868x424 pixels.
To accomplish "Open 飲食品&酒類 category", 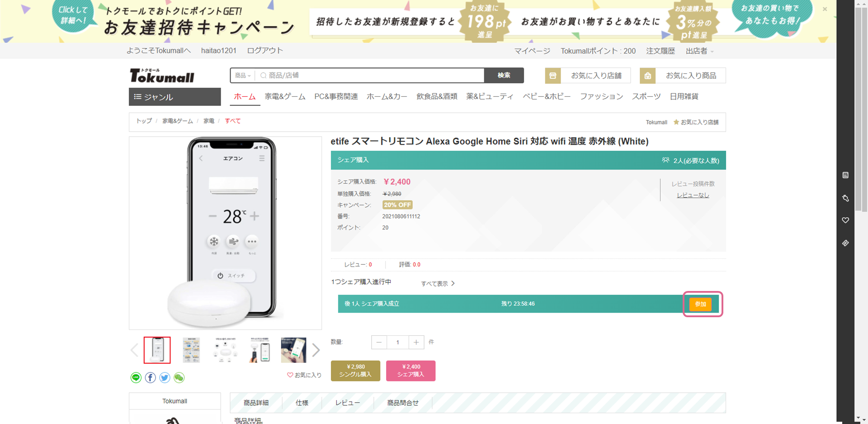I will (x=437, y=96).
